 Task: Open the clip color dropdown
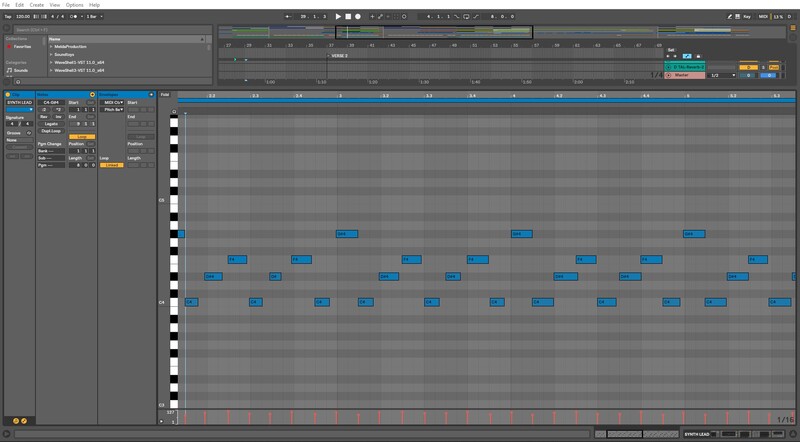tap(20, 110)
